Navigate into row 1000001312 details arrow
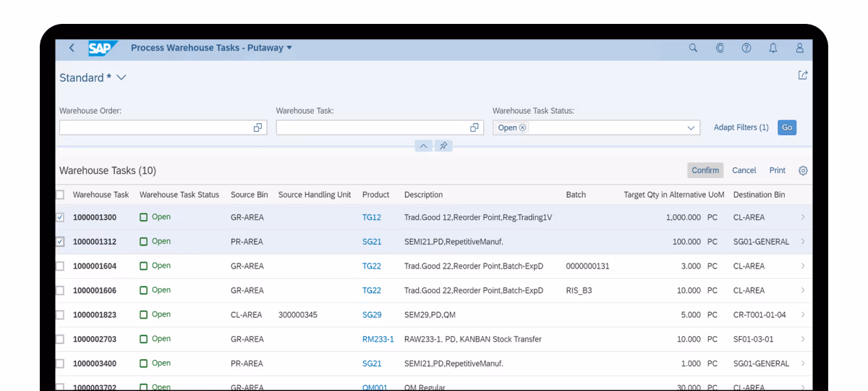This screenshot has height=391, width=868. click(x=803, y=242)
